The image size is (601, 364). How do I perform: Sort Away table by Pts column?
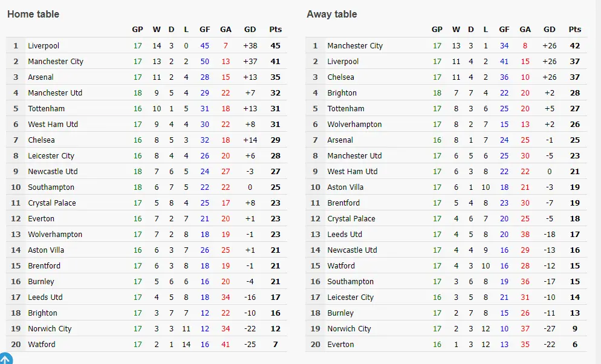(575, 29)
